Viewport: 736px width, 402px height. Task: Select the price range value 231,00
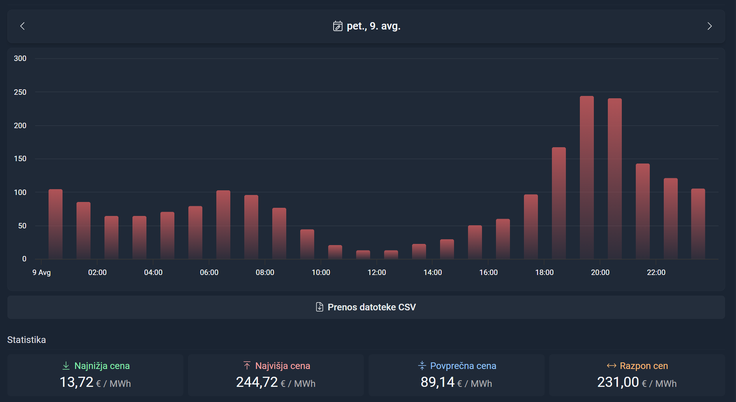[618, 382]
